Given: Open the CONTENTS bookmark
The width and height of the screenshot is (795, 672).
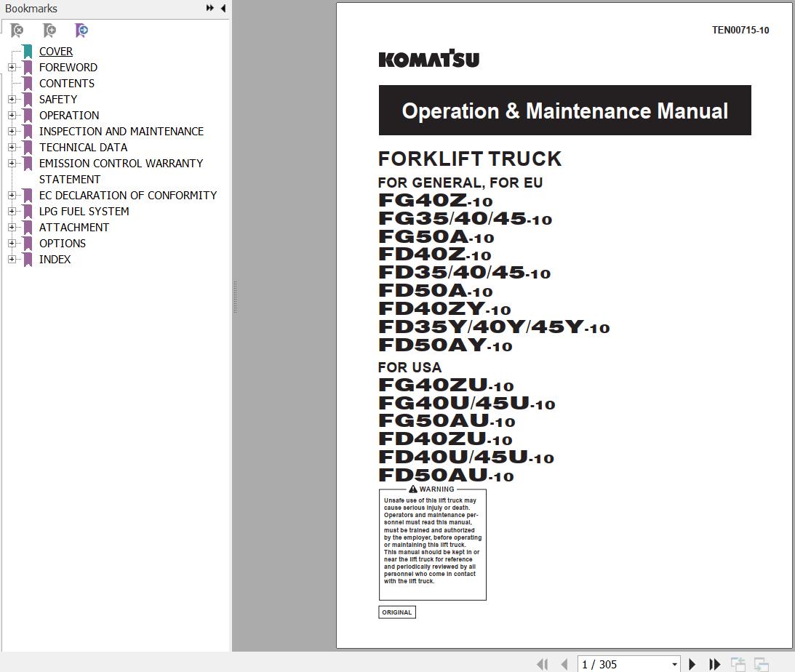Looking at the screenshot, I should [x=66, y=84].
